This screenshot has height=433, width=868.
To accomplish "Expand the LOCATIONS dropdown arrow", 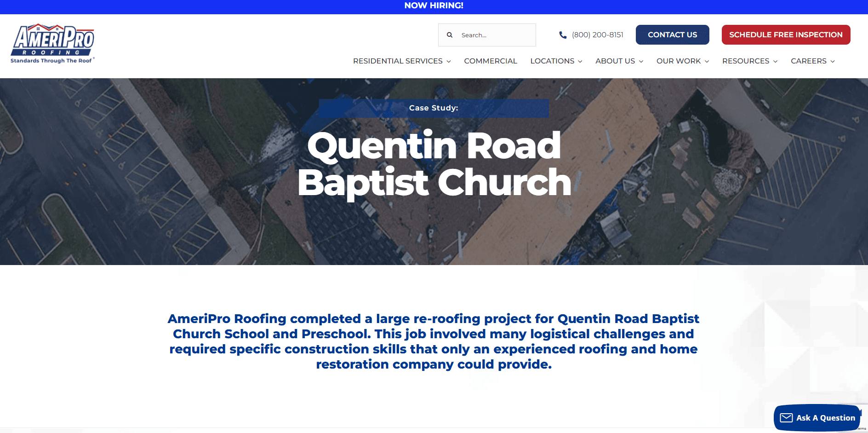I will [x=580, y=62].
